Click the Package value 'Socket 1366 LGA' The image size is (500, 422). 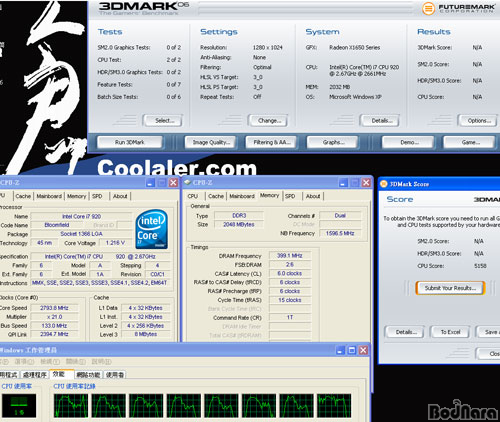pos(81,234)
